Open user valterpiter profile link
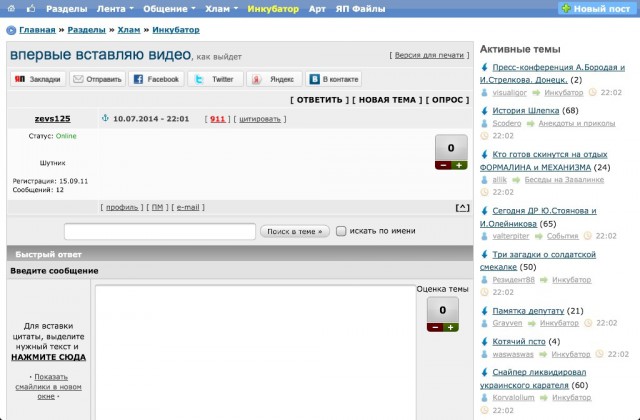The image size is (640, 420). (x=511, y=236)
